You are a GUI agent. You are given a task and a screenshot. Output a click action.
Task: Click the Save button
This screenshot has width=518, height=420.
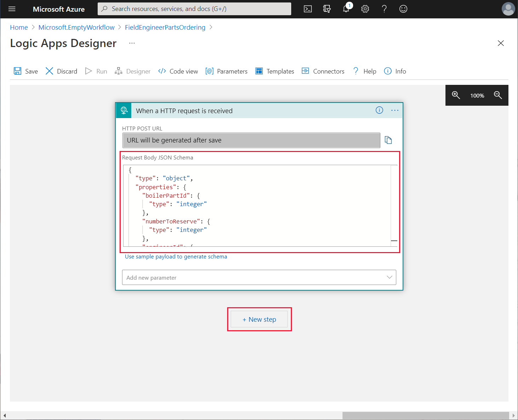[x=25, y=71]
